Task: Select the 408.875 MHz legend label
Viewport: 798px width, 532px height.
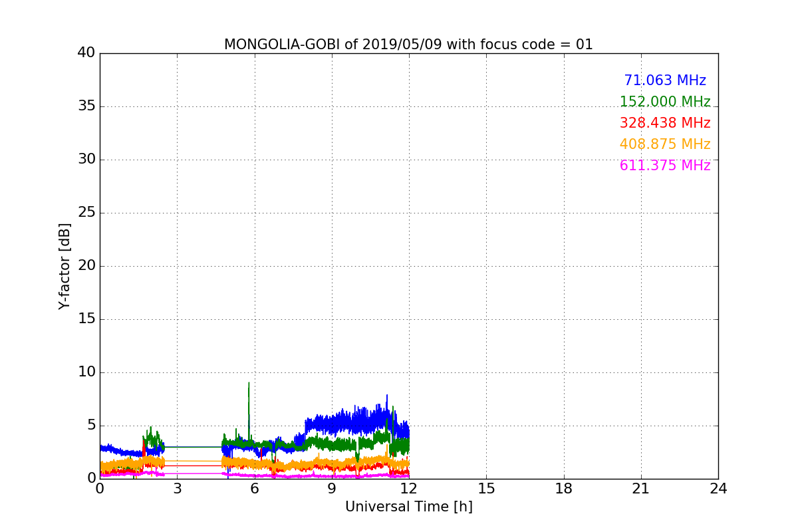Action: pos(665,144)
